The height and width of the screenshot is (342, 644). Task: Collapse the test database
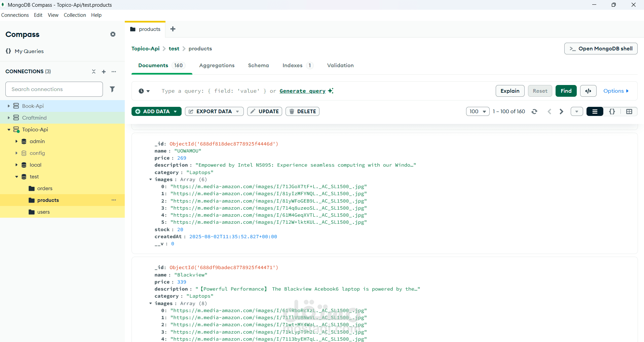(16, 177)
